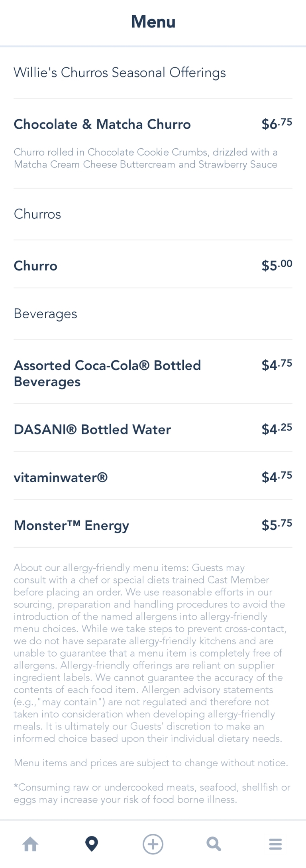Tap the Menu page title

click(153, 22)
